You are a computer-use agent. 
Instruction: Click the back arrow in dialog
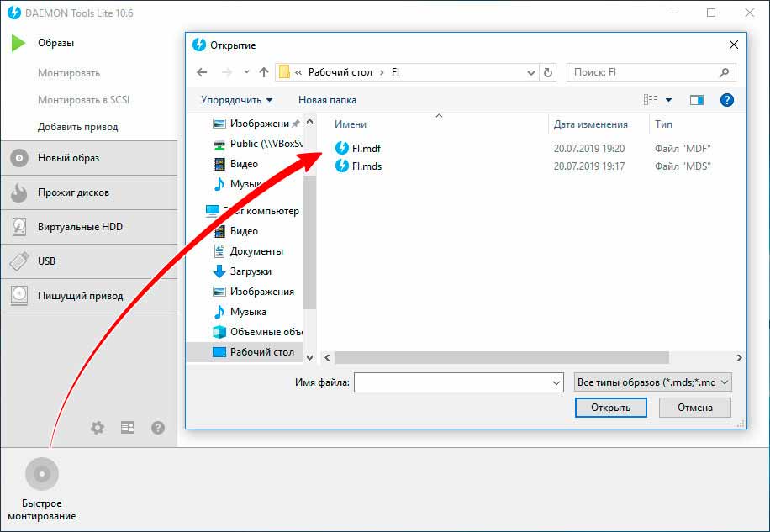[202, 72]
